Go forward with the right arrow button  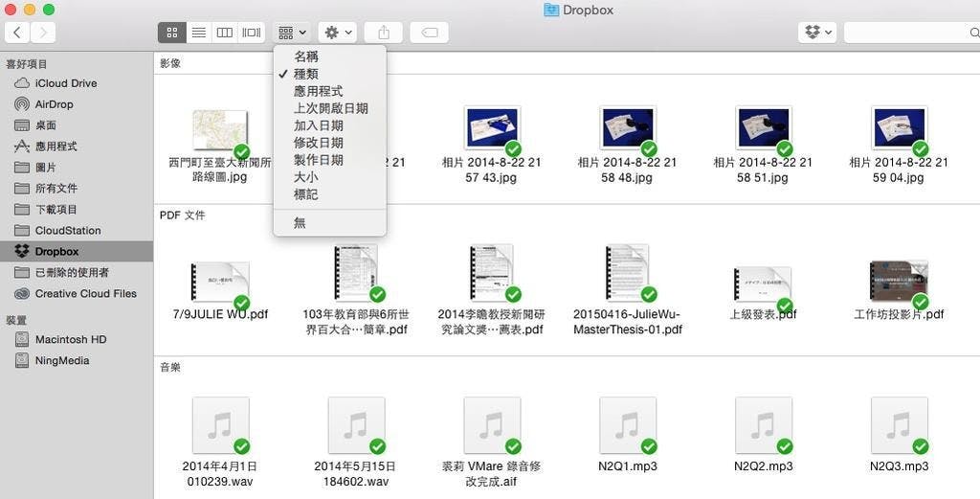point(42,33)
